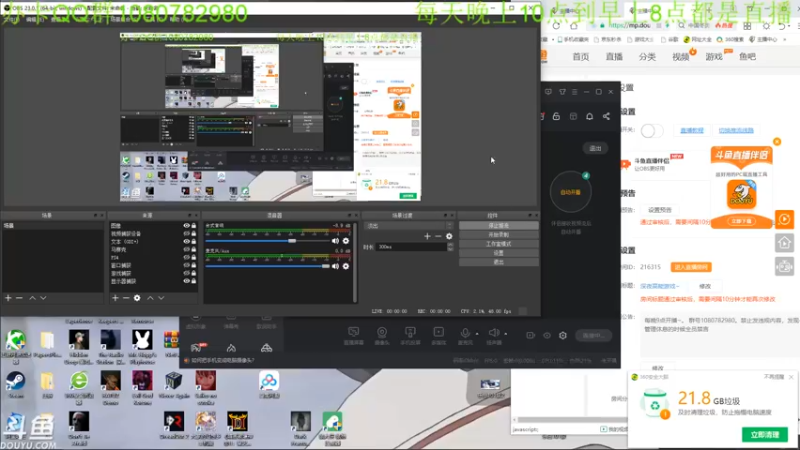The height and width of the screenshot is (450, 800).
Task: Move selected source down in OBS
Action: 161,297
